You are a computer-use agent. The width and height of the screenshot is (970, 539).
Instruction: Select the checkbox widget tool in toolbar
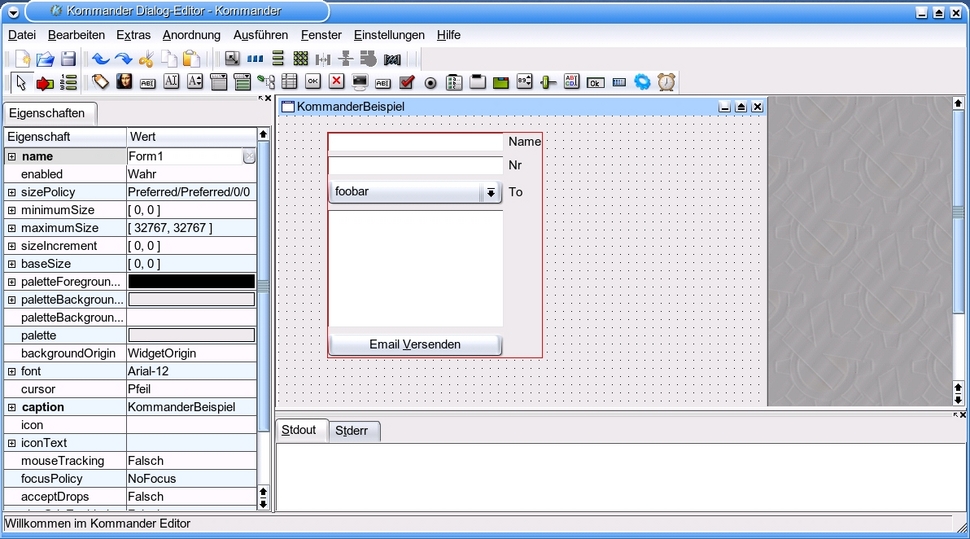click(407, 82)
